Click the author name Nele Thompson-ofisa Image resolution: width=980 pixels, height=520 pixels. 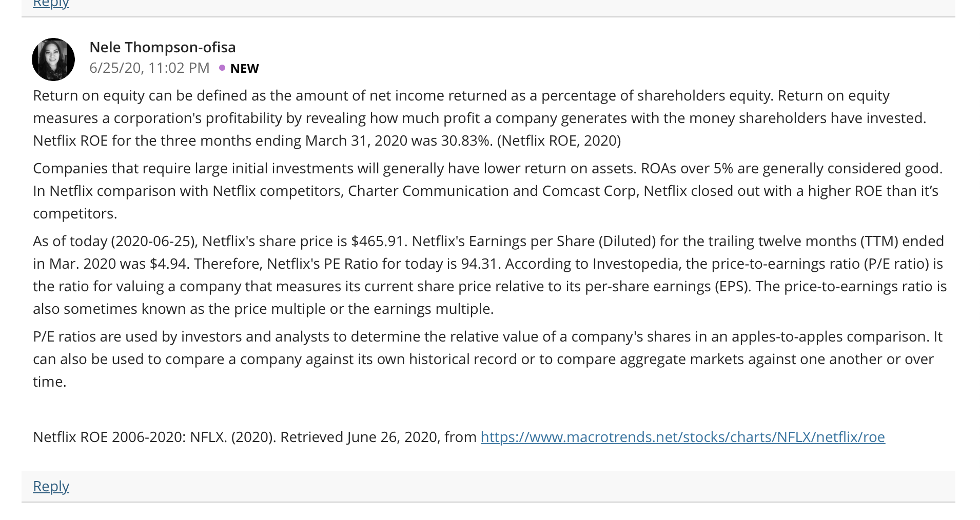[163, 47]
